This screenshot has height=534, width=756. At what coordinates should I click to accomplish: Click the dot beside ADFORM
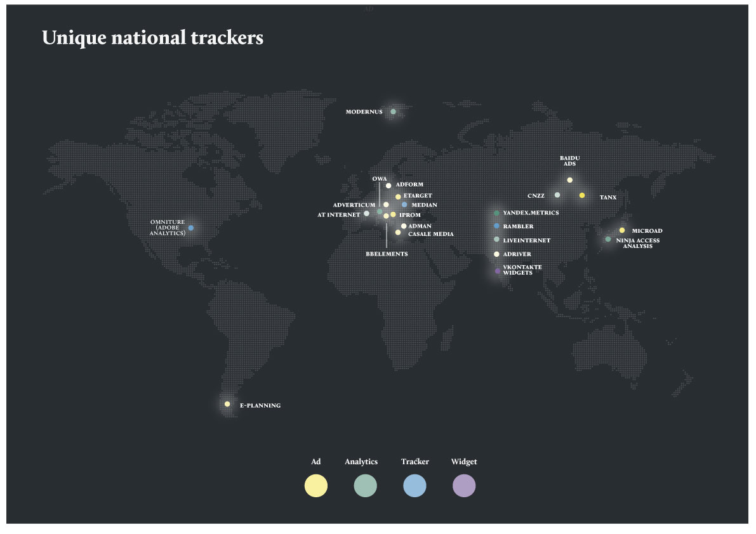tap(388, 185)
